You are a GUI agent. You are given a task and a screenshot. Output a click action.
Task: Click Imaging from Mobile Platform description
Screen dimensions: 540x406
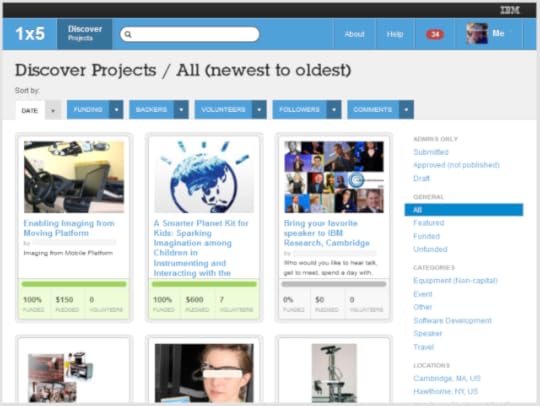tap(68, 253)
